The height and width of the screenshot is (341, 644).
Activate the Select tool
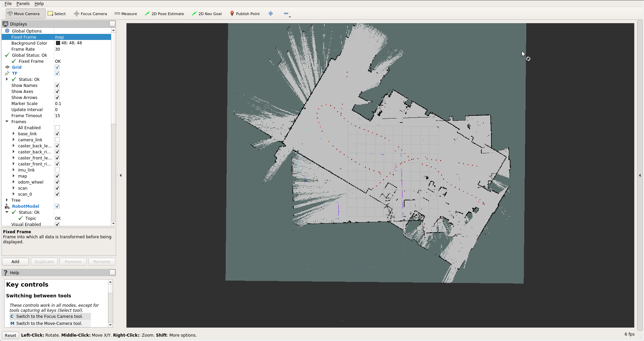coord(57,13)
